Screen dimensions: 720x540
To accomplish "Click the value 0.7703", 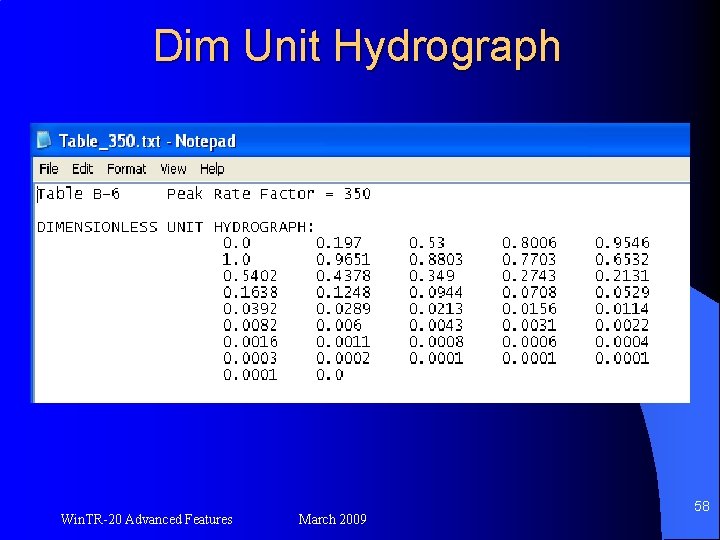I will [x=529, y=259].
